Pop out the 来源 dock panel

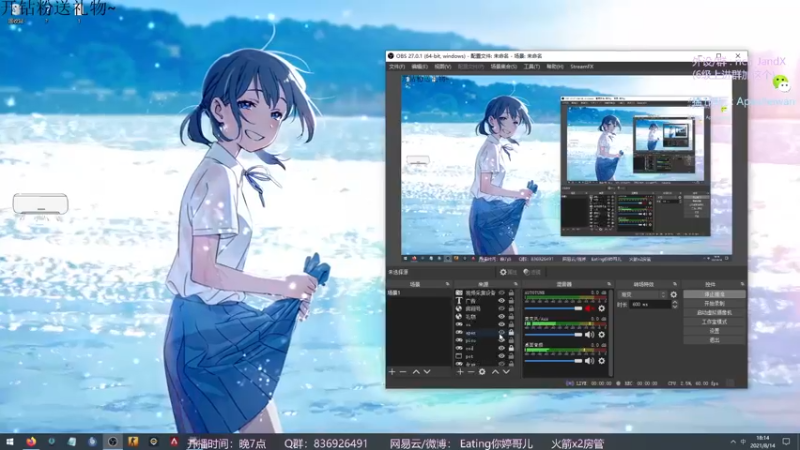tap(515, 284)
